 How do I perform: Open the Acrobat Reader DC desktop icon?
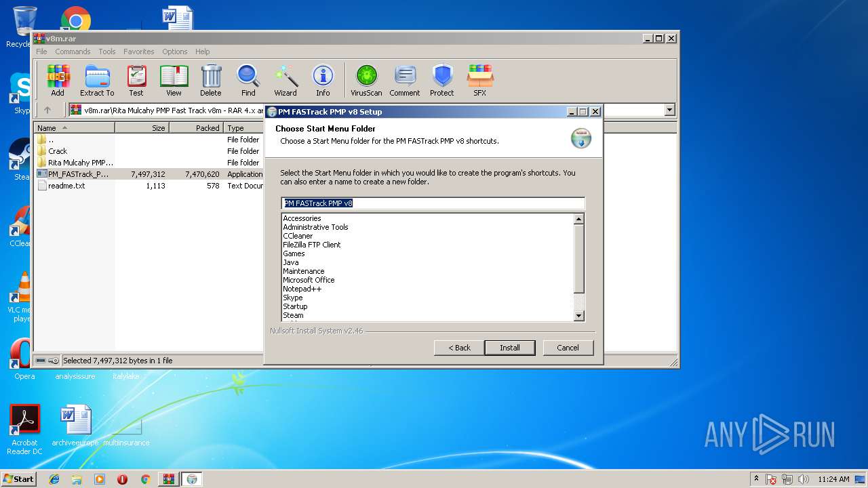pyautogui.click(x=25, y=429)
